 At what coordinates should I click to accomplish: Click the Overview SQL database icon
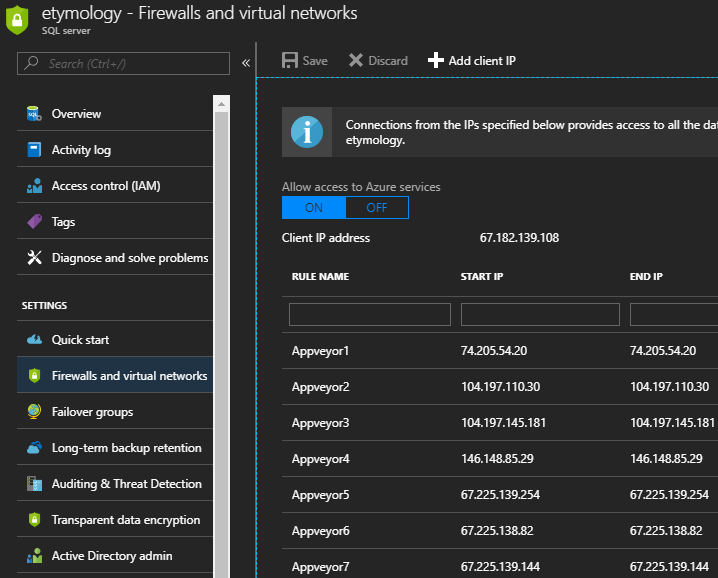[x=34, y=114]
